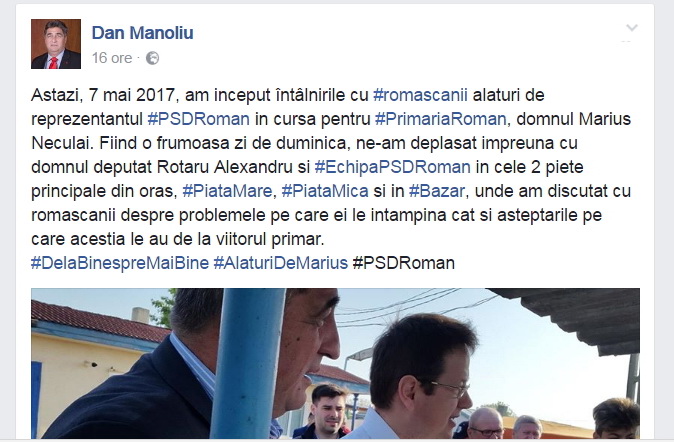
Task: Click the blue pole in the photo
Action: click(248, 363)
